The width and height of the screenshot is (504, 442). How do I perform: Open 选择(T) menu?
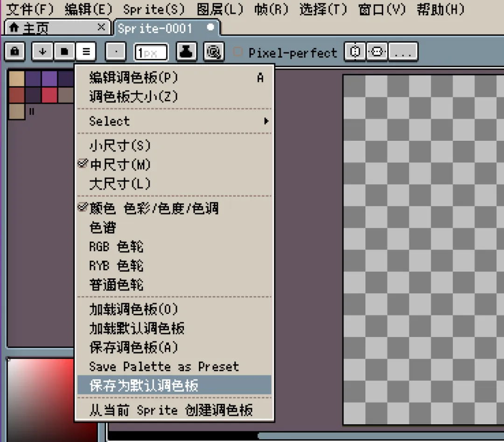click(x=323, y=9)
